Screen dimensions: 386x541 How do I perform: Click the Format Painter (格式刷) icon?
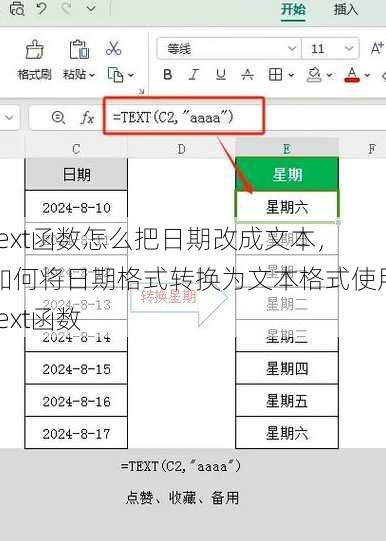pos(34,49)
